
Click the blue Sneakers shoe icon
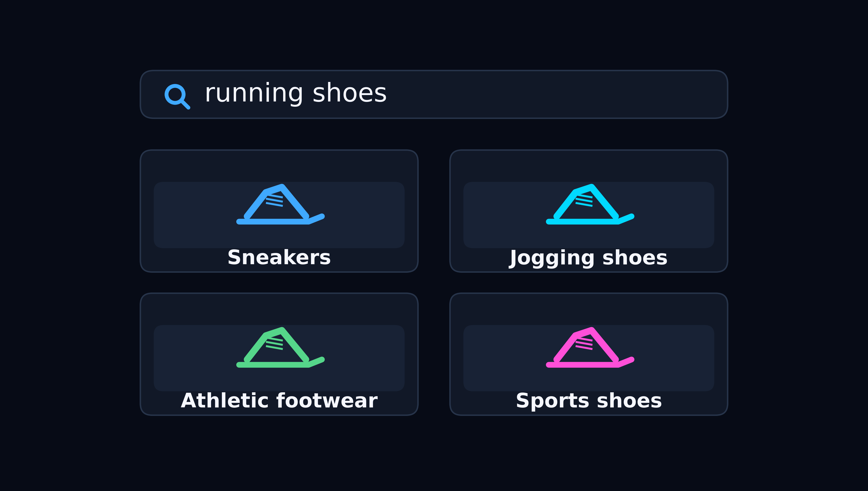point(280,204)
